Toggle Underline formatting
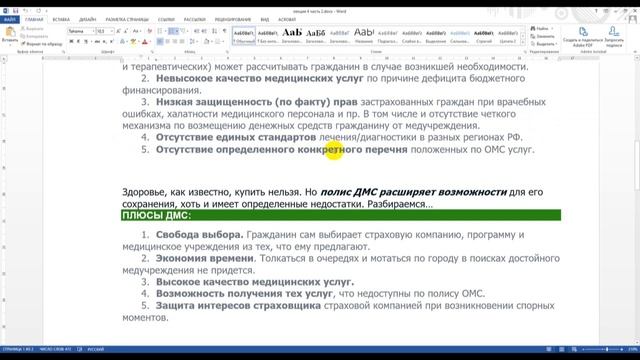This screenshot has width=640, height=360. 85,42
